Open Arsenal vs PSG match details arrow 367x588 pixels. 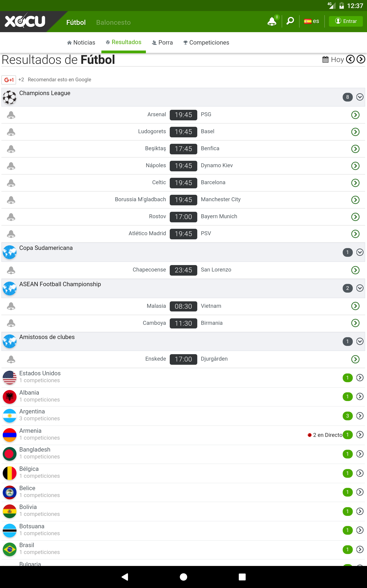point(355,115)
